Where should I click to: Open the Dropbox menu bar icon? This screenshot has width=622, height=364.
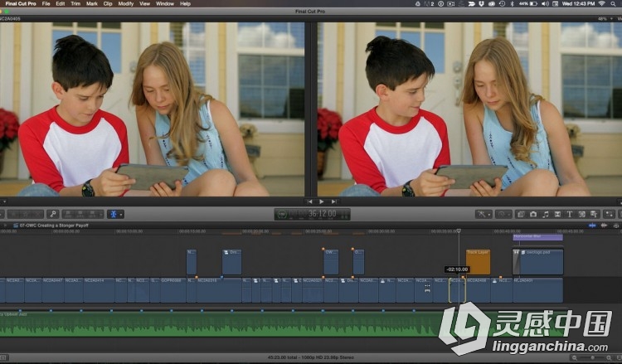(x=481, y=3)
